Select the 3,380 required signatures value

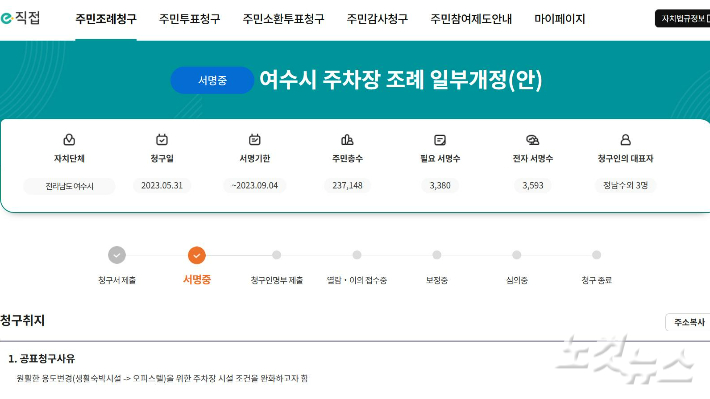(x=440, y=186)
